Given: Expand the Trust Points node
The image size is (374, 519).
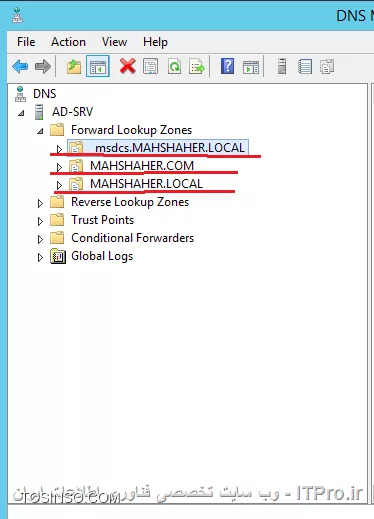Looking at the screenshot, I should [40, 221].
